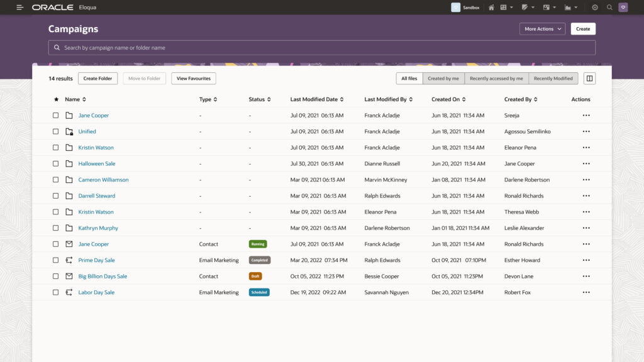
Task: Toggle the column layout view icon
Action: coord(589,79)
